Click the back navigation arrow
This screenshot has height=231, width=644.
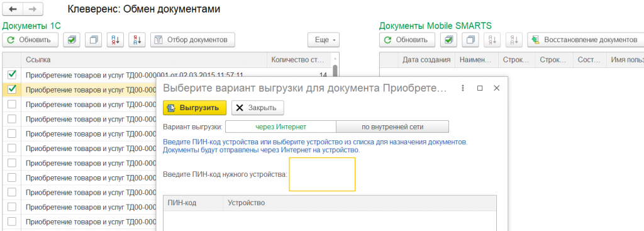13,9
